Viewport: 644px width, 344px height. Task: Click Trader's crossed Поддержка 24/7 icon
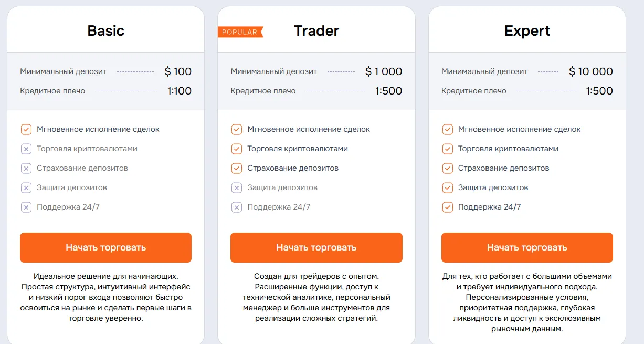click(x=237, y=207)
